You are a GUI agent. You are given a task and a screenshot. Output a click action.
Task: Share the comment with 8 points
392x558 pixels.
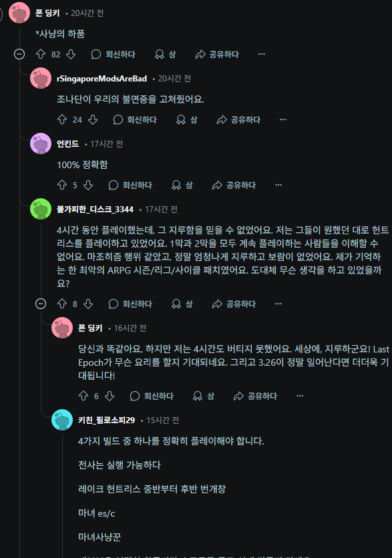[234, 304]
